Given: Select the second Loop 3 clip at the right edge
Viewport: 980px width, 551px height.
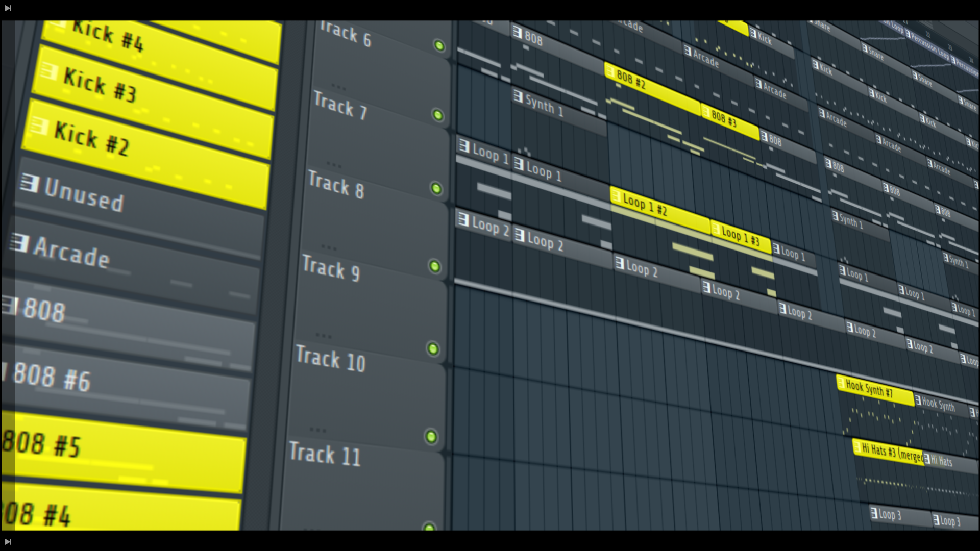Looking at the screenshot, I should point(954,521).
